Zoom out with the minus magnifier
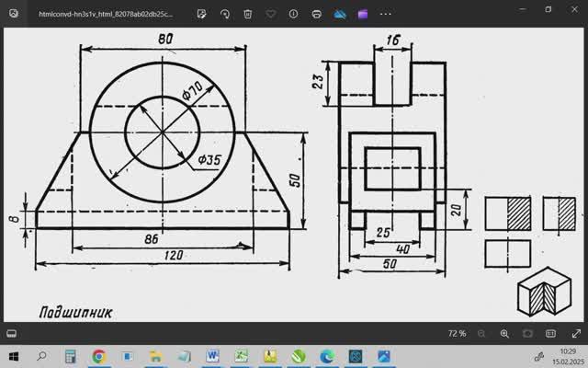 tap(481, 333)
